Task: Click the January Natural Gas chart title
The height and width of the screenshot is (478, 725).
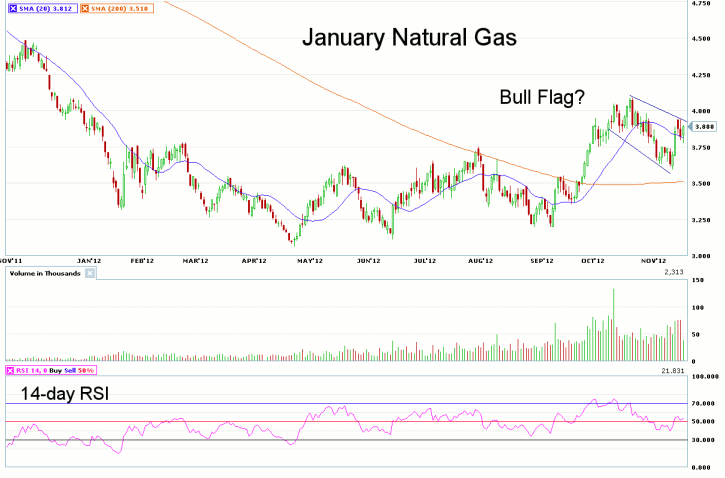Action: pos(409,39)
